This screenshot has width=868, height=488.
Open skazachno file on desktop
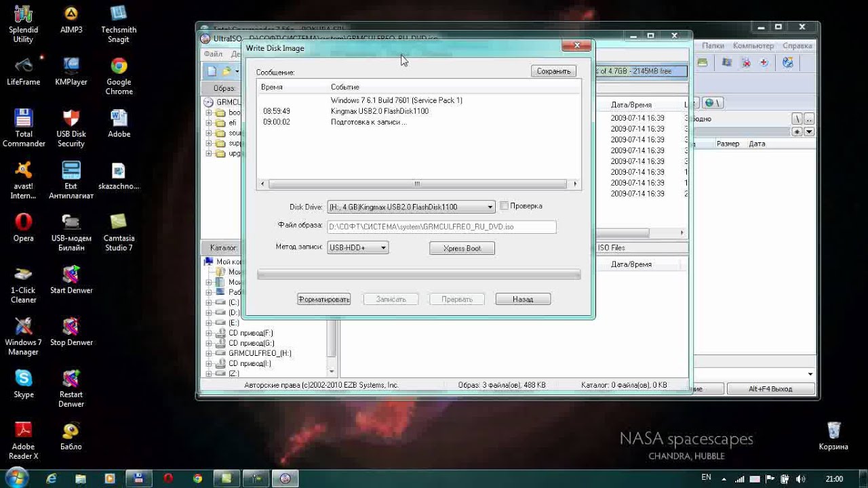119,176
